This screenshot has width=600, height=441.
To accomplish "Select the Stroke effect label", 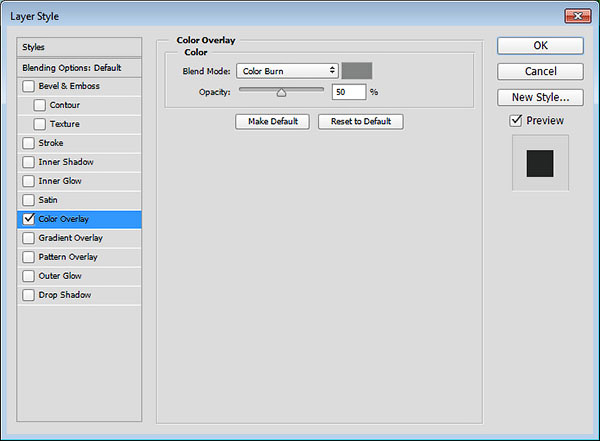I will pyautogui.click(x=51, y=143).
